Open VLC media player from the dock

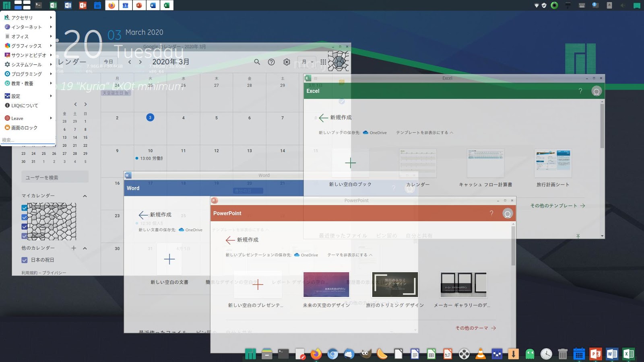(x=481, y=354)
